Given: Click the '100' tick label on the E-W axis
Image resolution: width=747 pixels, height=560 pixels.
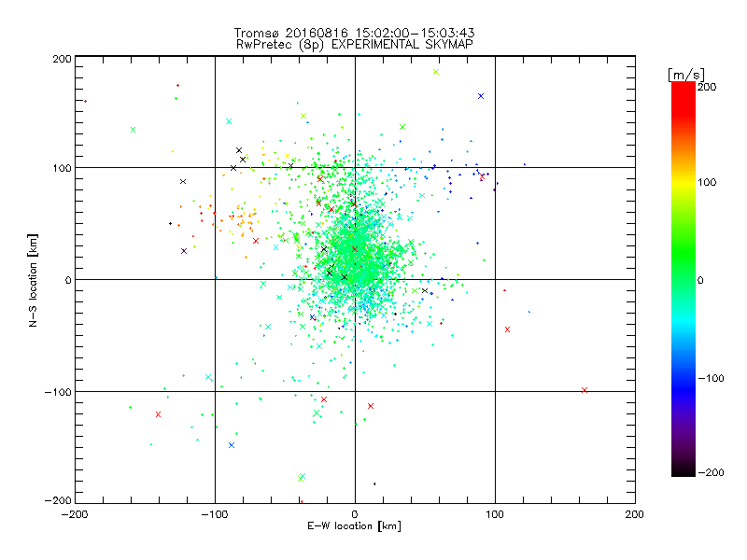Looking at the screenshot, I should 495,514.
